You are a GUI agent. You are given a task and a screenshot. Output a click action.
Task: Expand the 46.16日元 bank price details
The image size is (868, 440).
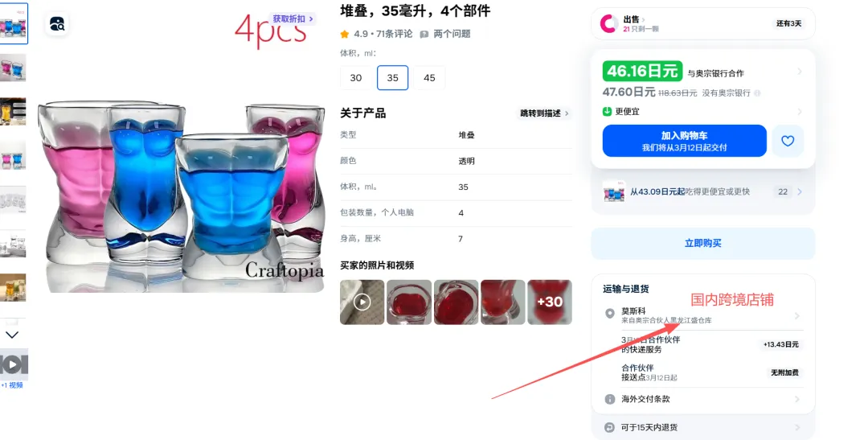pyautogui.click(x=799, y=72)
